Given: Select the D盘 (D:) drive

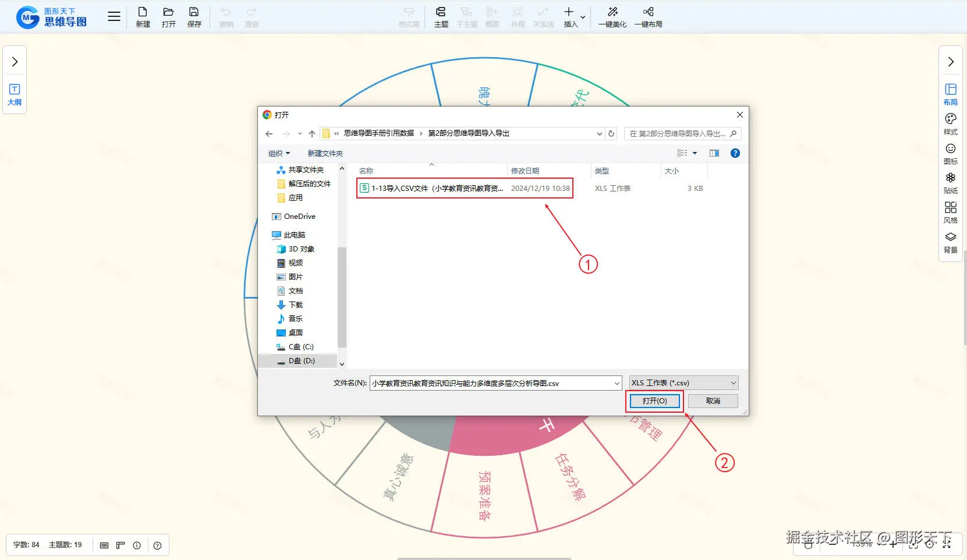Looking at the screenshot, I should pos(296,361).
